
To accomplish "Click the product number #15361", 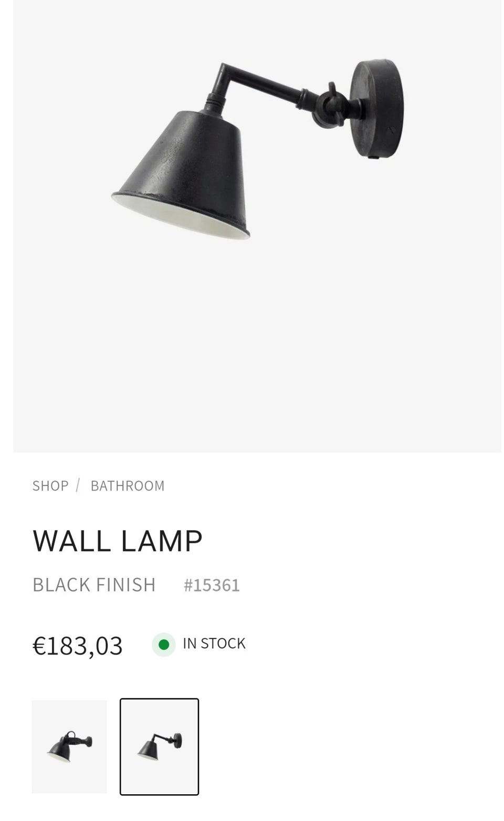I will point(212,585).
